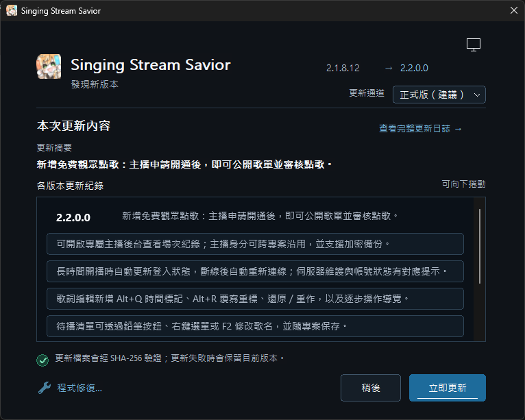The width and height of the screenshot is (525, 420).
Task: Click the 更新摘要 label
Action: click(x=54, y=147)
